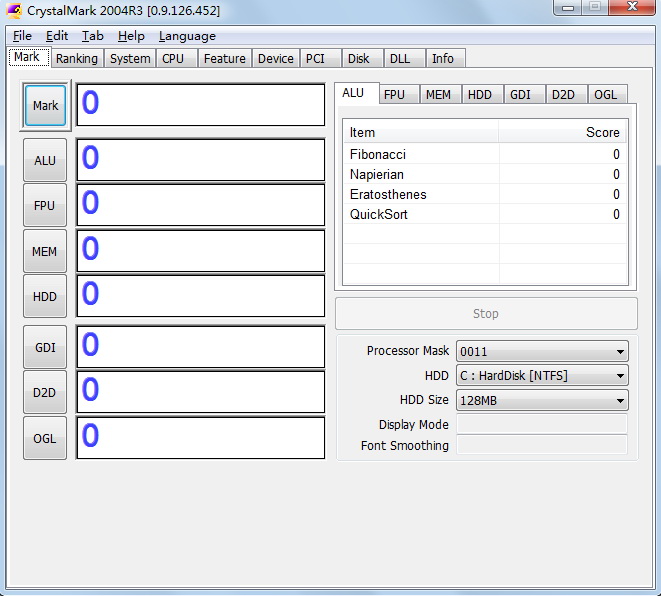The height and width of the screenshot is (596, 661).
Task: Show the D2D results tab
Action: (567, 94)
